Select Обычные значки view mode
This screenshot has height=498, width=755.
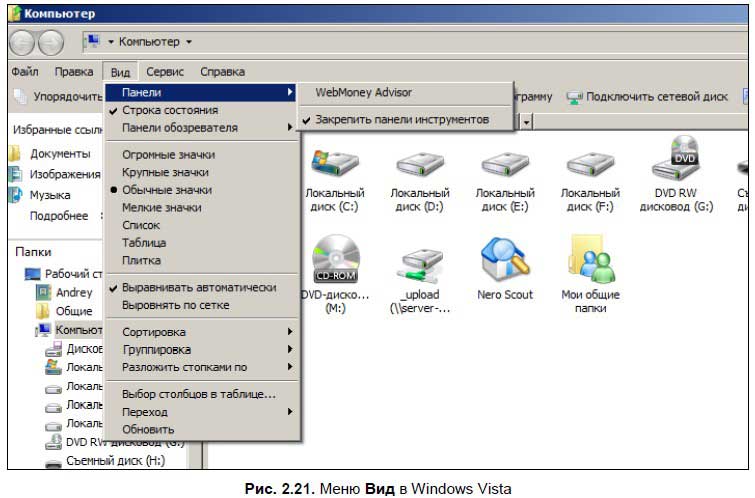point(166,190)
